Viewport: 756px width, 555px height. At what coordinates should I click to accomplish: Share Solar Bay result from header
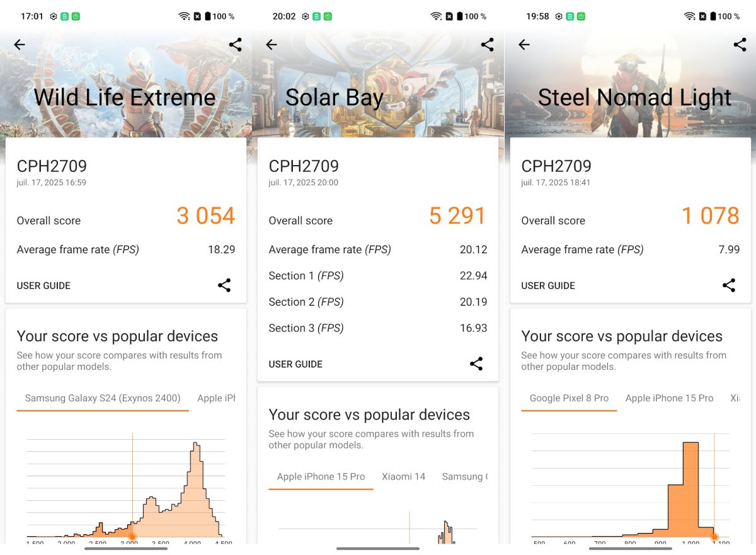point(487,45)
